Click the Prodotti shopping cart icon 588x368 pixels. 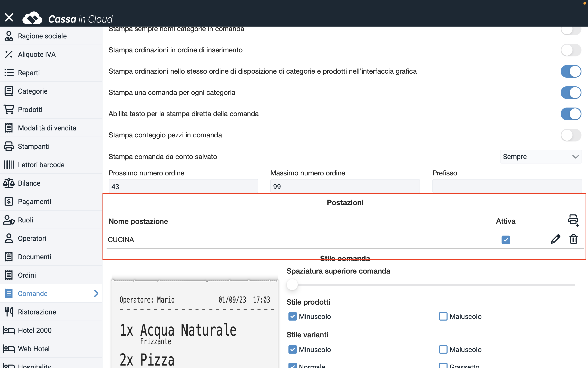point(9,109)
